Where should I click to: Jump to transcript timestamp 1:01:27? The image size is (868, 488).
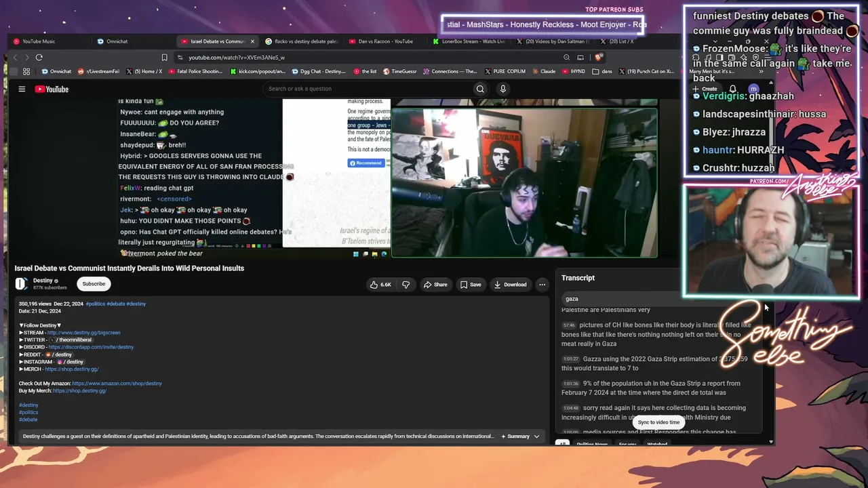(x=571, y=359)
